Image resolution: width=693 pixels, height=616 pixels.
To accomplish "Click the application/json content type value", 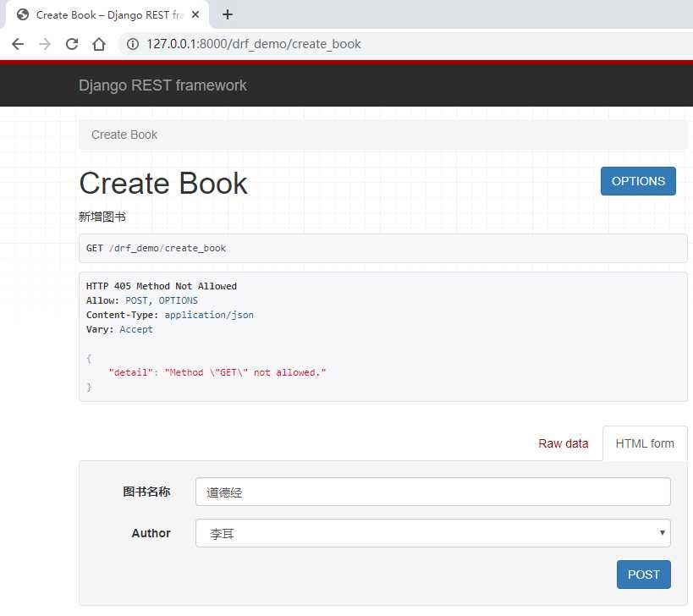I will pyautogui.click(x=209, y=315).
